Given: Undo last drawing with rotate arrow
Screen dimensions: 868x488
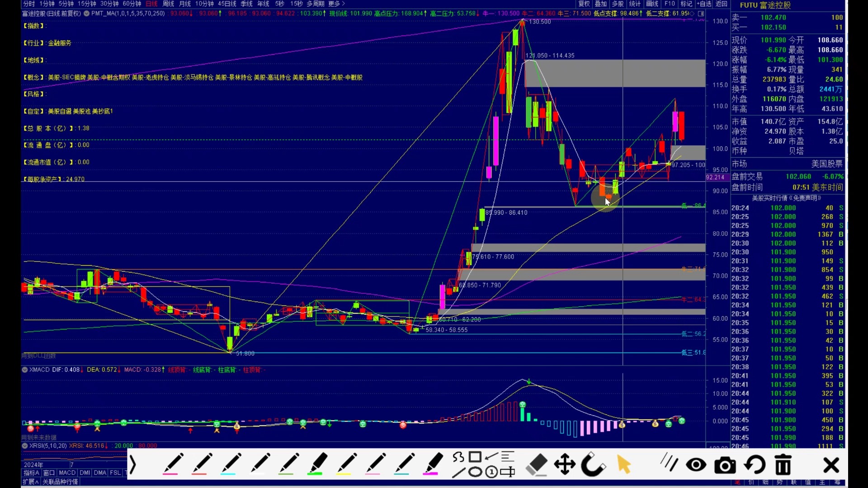Looking at the screenshot, I should (755, 465).
